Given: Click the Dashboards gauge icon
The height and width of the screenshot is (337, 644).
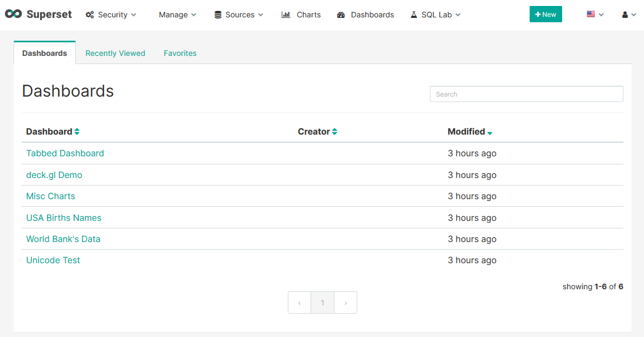Looking at the screenshot, I should (341, 15).
